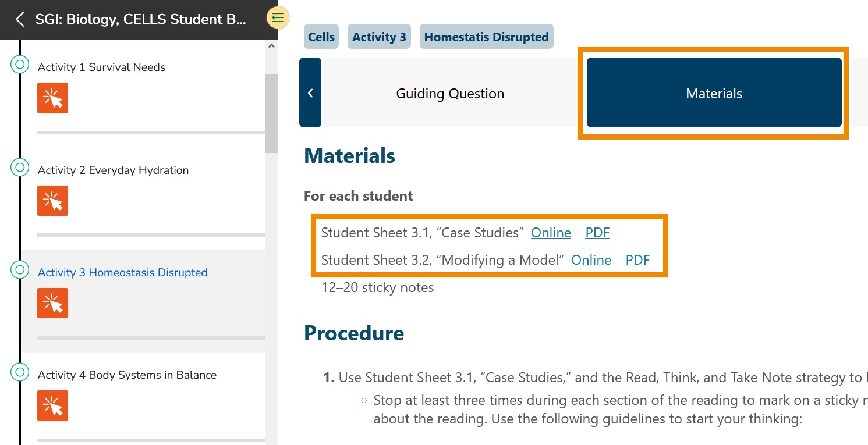Viewport: 868px width, 445px height.
Task: Open Student Sheet 3.1 Online link
Action: [x=551, y=233]
